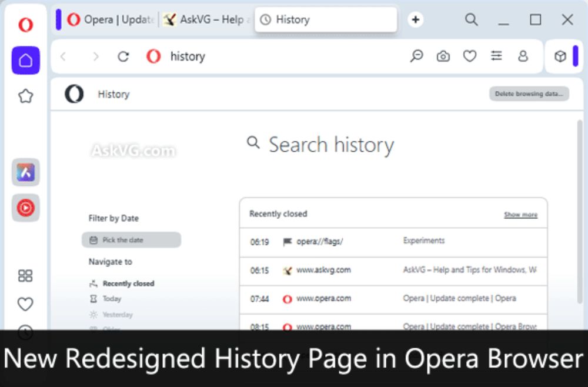Screen dimensions: 588x387
Task: Reload the history page
Action: point(123,56)
